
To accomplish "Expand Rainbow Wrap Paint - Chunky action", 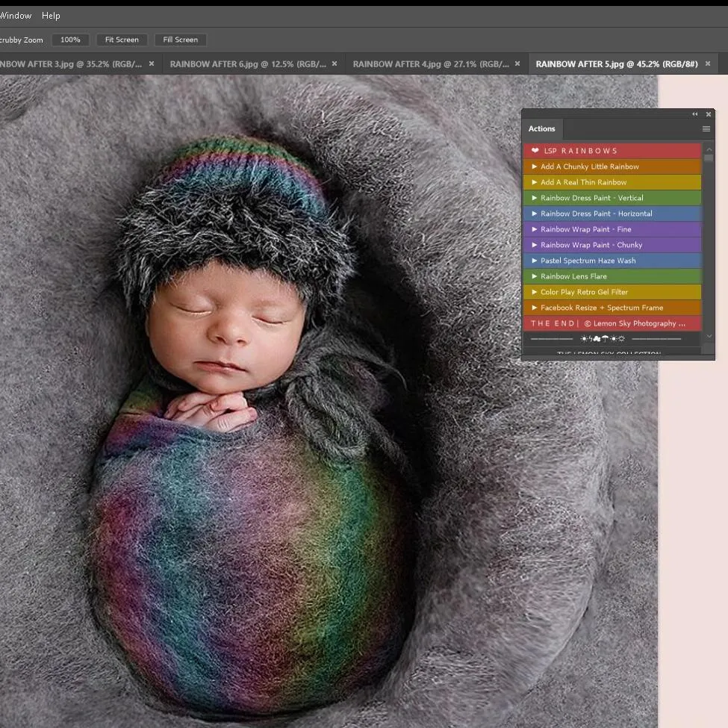I will coord(535,245).
